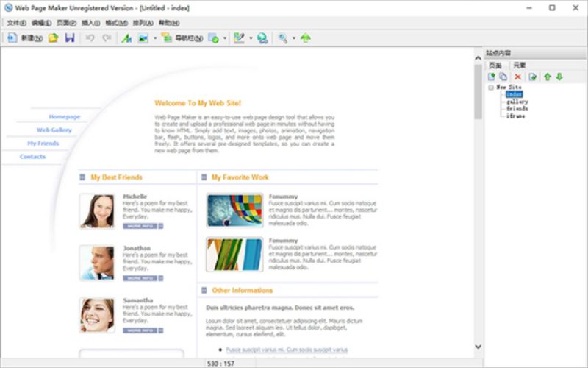588x368 pixels.
Task: Switch to the 元素 tab
Action: coord(520,66)
